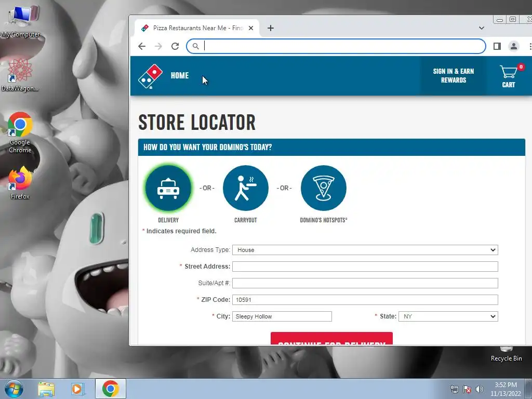532x399 pixels.
Task: Click the 'Indicates required field.' text
Action: (x=181, y=231)
